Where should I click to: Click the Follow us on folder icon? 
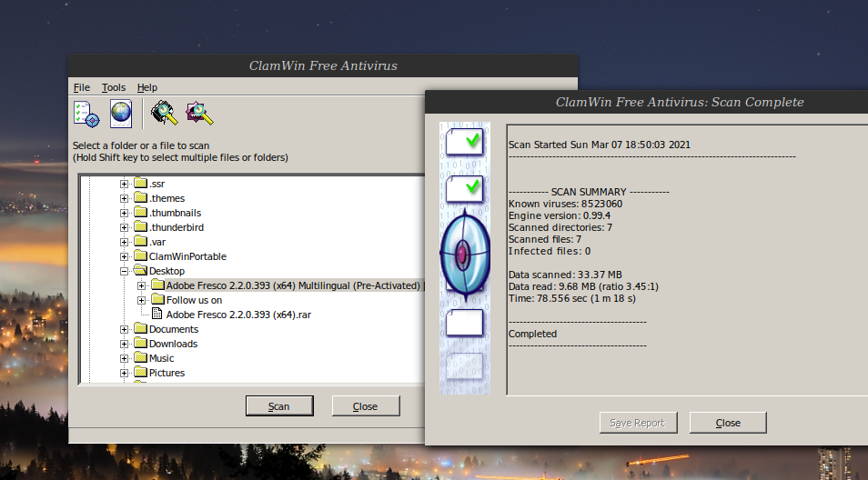(157, 299)
